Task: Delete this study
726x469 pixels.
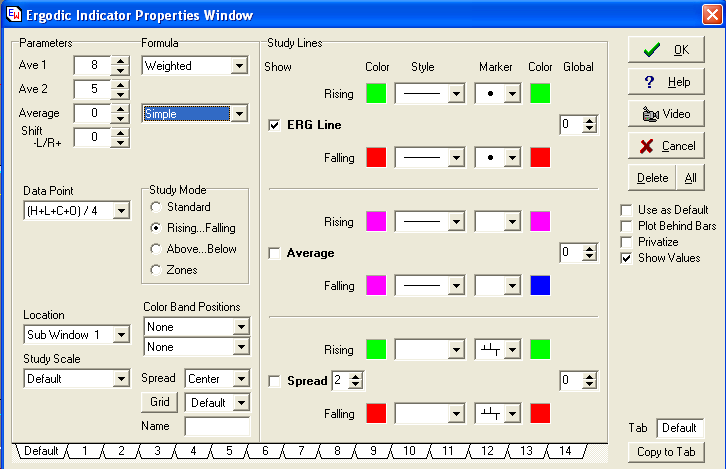Action: pyautogui.click(x=652, y=178)
